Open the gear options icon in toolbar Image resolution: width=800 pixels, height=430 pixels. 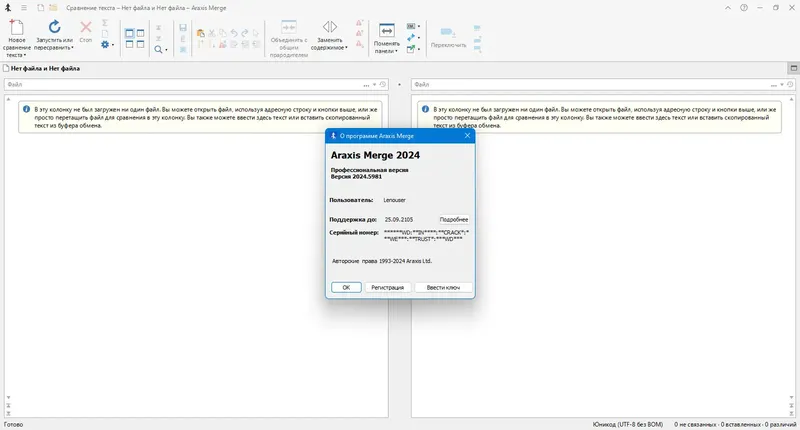click(105, 45)
